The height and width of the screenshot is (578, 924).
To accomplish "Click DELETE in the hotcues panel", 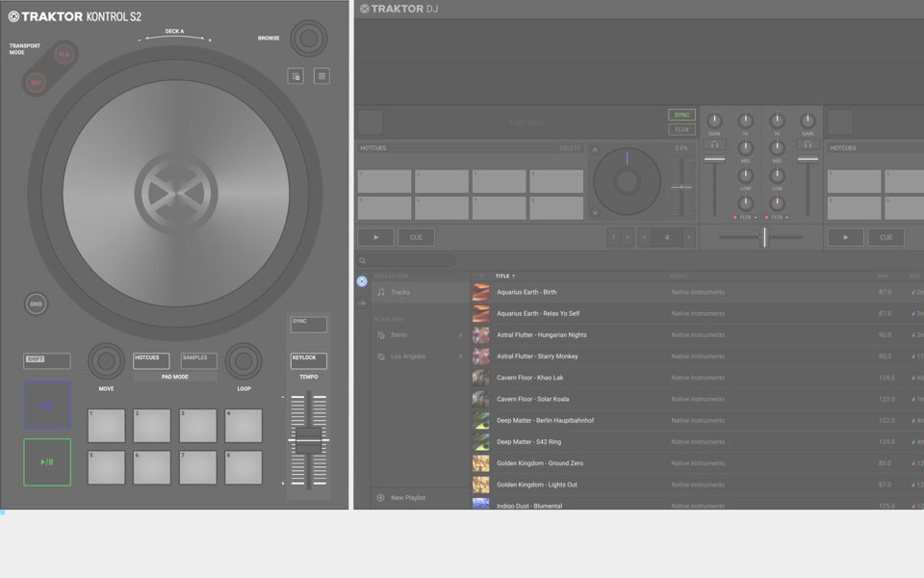I will pos(570,148).
